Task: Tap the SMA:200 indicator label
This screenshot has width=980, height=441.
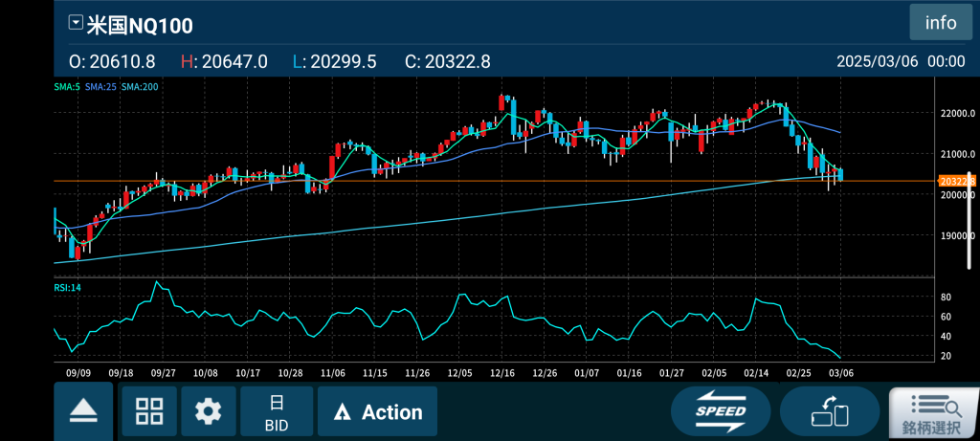Action: click(x=140, y=87)
